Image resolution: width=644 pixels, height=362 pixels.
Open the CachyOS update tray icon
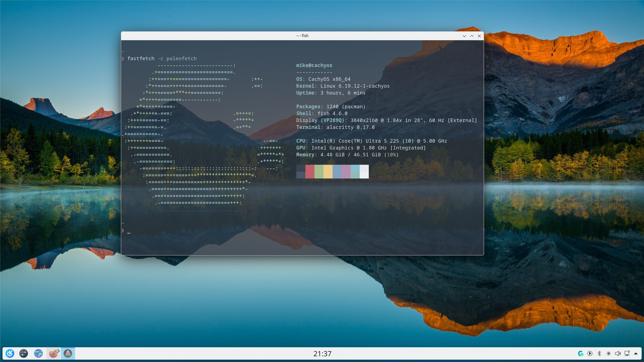coord(580,353)
